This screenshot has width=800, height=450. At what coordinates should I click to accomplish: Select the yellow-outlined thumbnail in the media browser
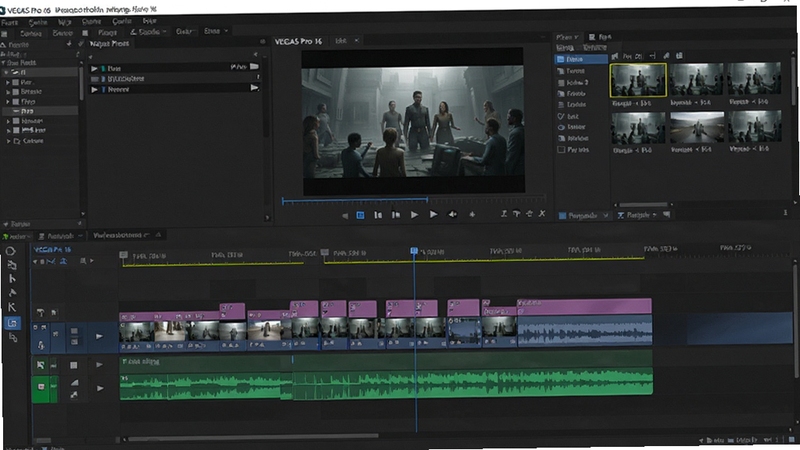pos(638,80)
